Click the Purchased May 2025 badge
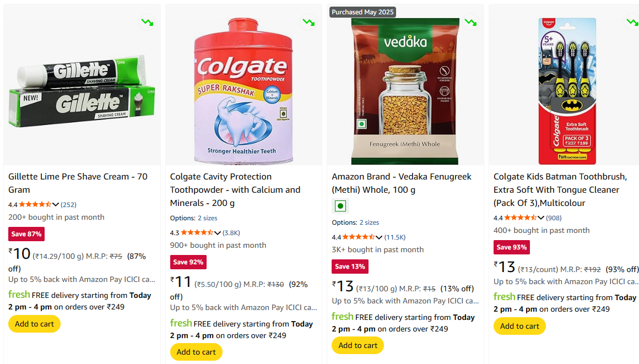Screen dimensions: 639x364 tap(362, 12)
